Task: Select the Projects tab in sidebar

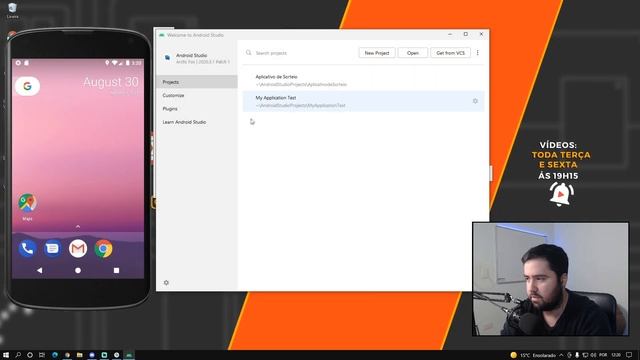Action: click(197, 82)
